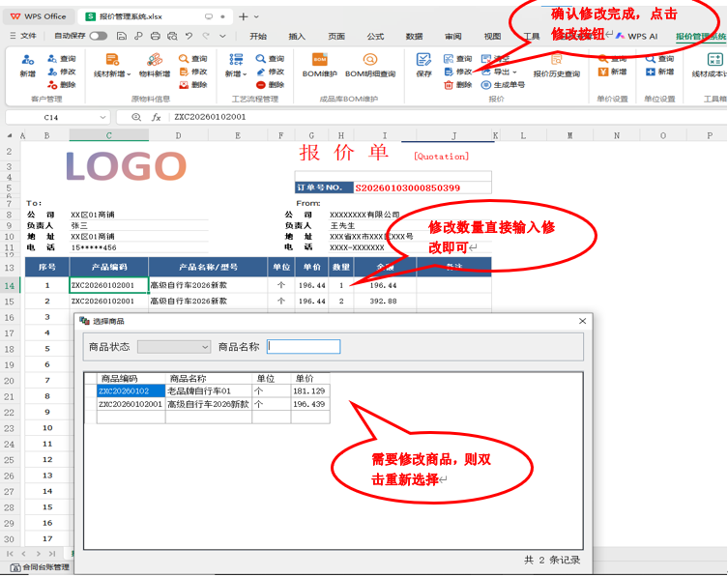
Task: Open the 合同台账管理 sheet tab
Action: click(x=41, y=567)
